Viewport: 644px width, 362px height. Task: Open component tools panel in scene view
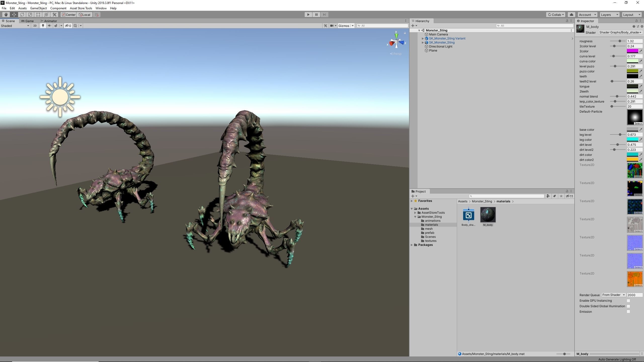[326, 26]
